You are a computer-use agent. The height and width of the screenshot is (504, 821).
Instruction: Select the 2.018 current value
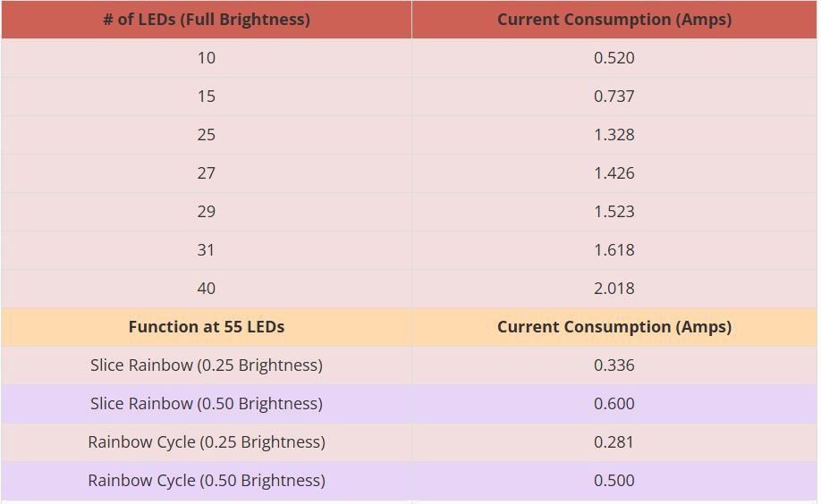pos(614,289)
